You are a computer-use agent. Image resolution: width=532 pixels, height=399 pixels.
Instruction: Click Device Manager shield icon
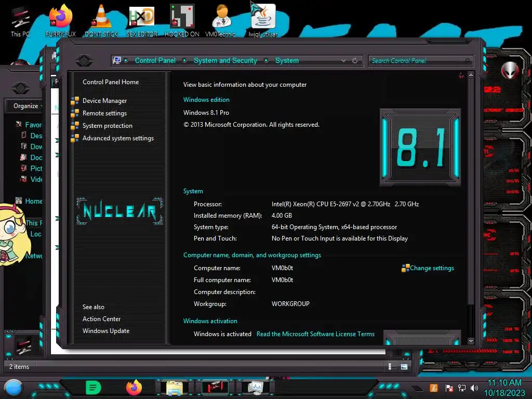pyautogui.click(x=75, y=101)
